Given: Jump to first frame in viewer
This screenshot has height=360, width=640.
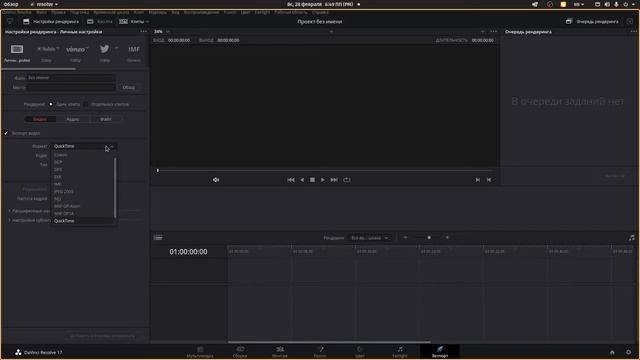Looking at the screenshot, I should (291, 180).
